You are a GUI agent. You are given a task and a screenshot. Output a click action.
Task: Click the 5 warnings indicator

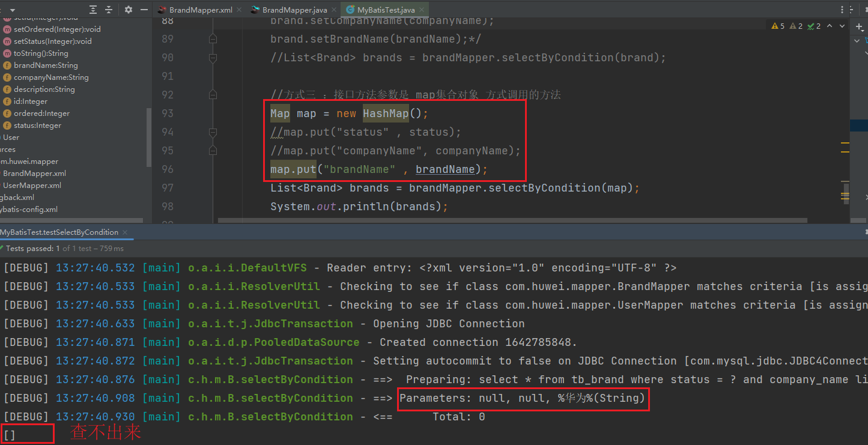click(x=777, y=26)
